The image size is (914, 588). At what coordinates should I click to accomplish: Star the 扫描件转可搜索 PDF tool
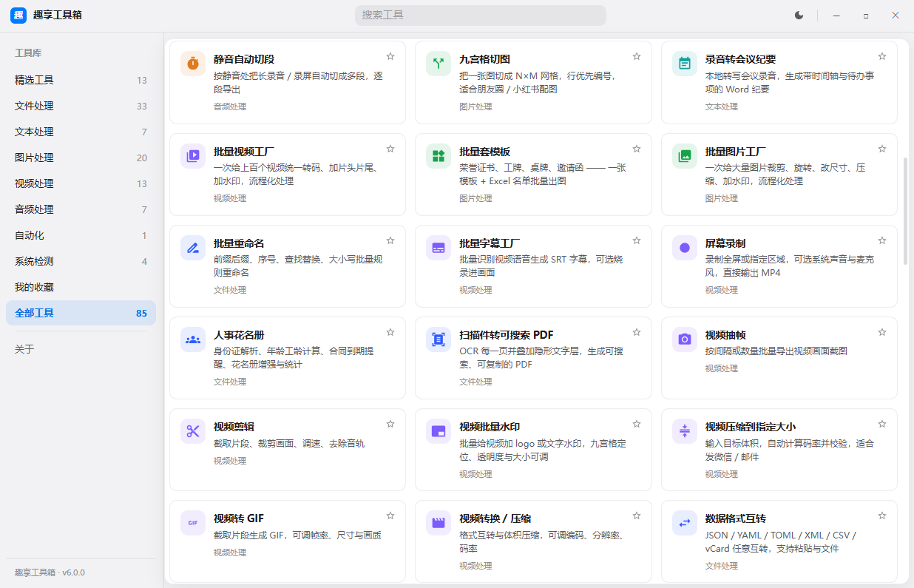point(637,332)
